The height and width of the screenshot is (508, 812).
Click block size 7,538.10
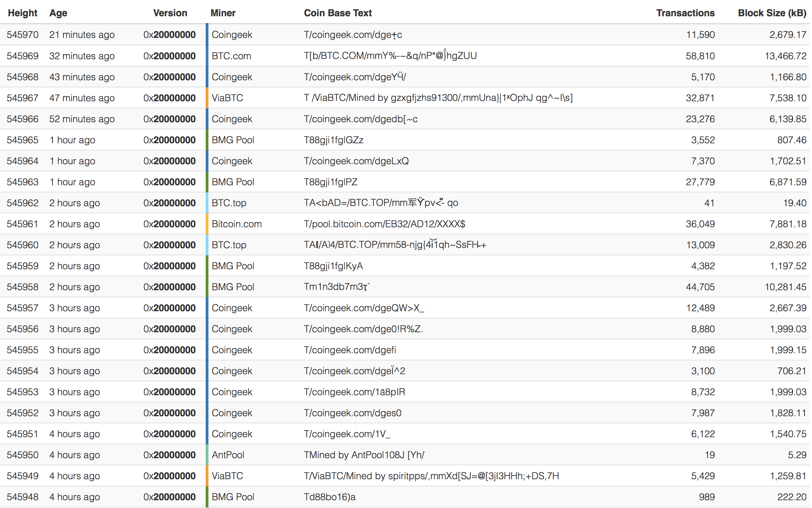[x=788, y=98]
